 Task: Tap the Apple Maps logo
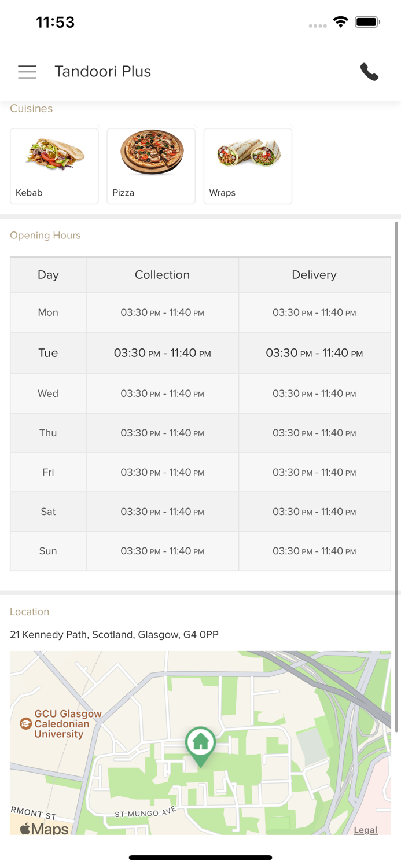coord(44,829)
